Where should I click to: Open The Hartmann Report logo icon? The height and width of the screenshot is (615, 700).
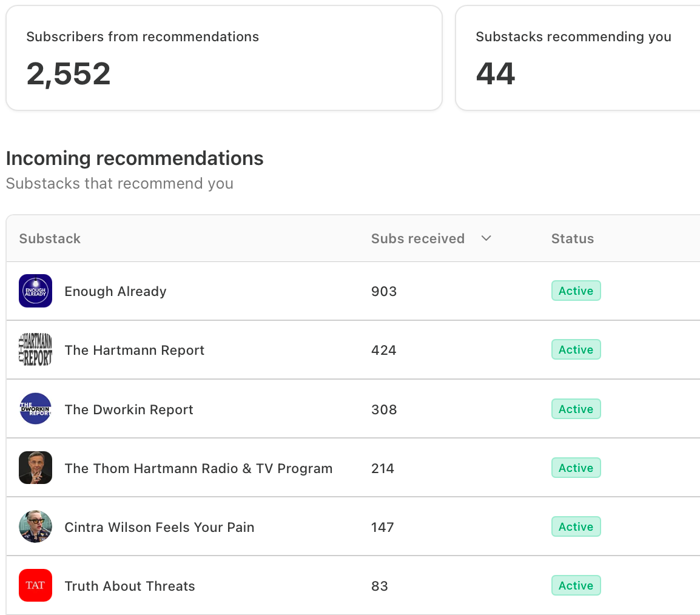coord(35,349)
